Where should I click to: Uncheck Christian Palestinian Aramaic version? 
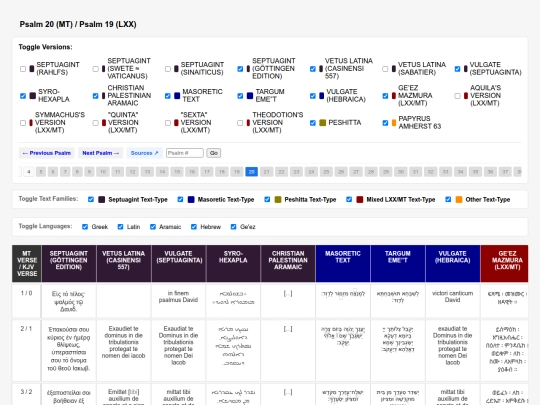tap(95, 96)
